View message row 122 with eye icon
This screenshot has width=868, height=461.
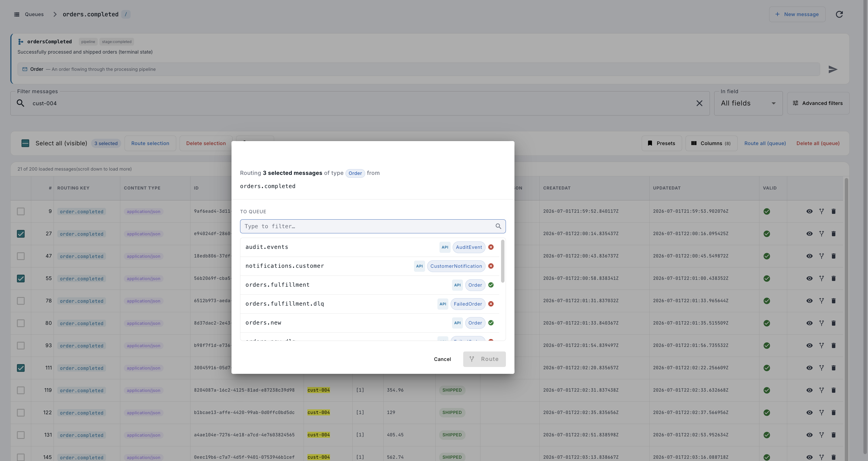point(809,413)
